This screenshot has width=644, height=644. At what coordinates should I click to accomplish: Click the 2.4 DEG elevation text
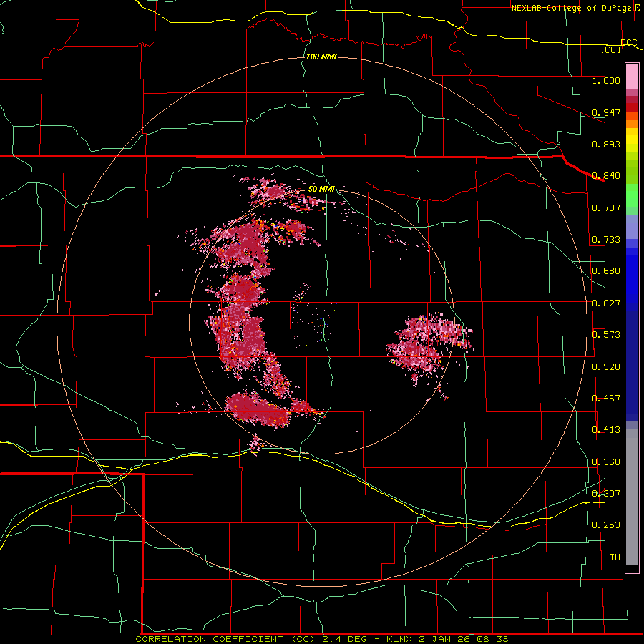pyautogui.click(x=345, y=639)
